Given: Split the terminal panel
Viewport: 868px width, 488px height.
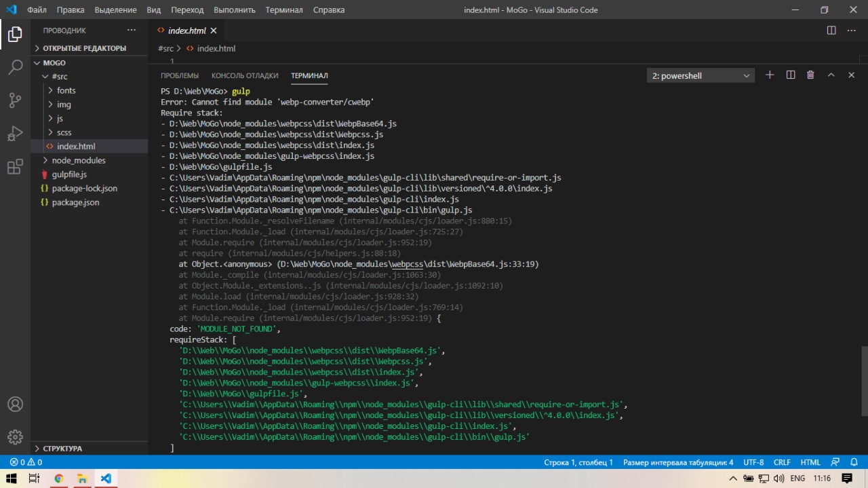Looking at the screenshot, I should pos(790,75).
